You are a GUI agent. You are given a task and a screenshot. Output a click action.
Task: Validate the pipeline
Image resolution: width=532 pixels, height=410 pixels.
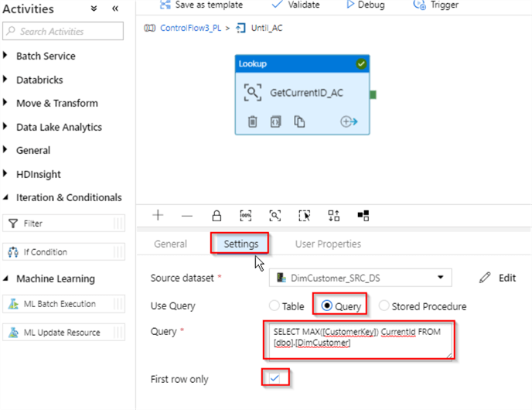click(x=295, y=5)
